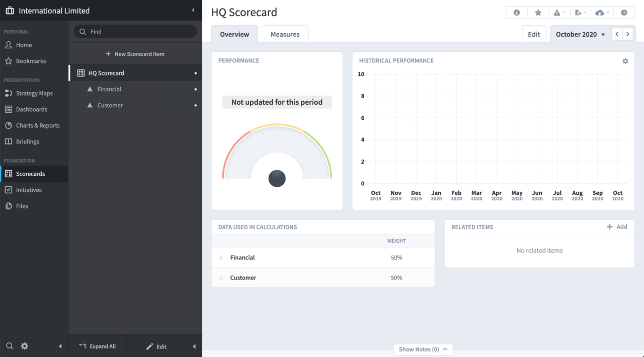Open the revision history clock icon
The height and width of the screenshot is (357, 644).
coord(624,12)
